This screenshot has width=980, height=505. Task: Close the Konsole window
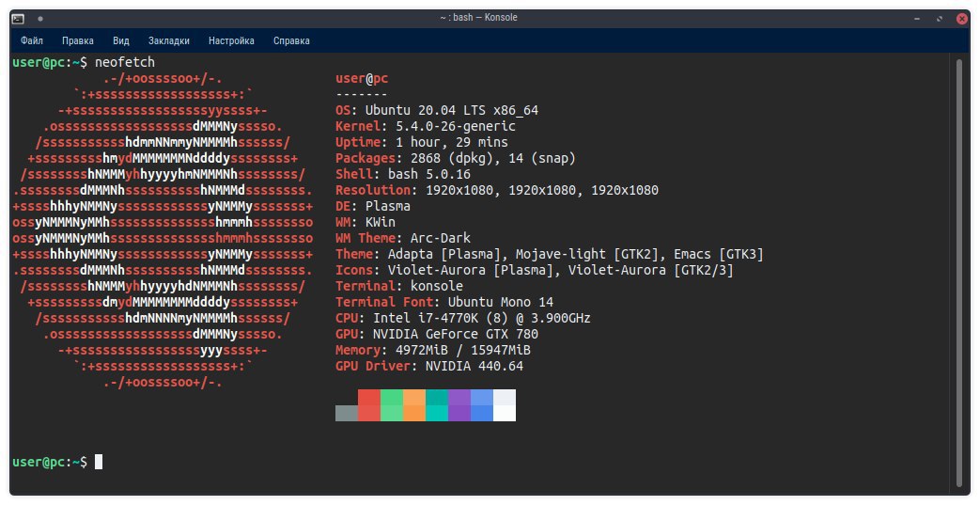(x=962, y=19)
